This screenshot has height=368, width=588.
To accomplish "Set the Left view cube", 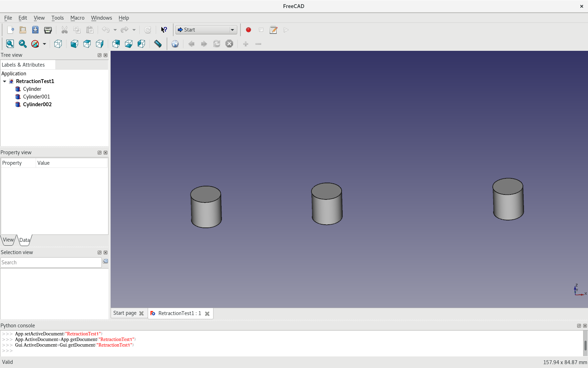I will [141, 44].
